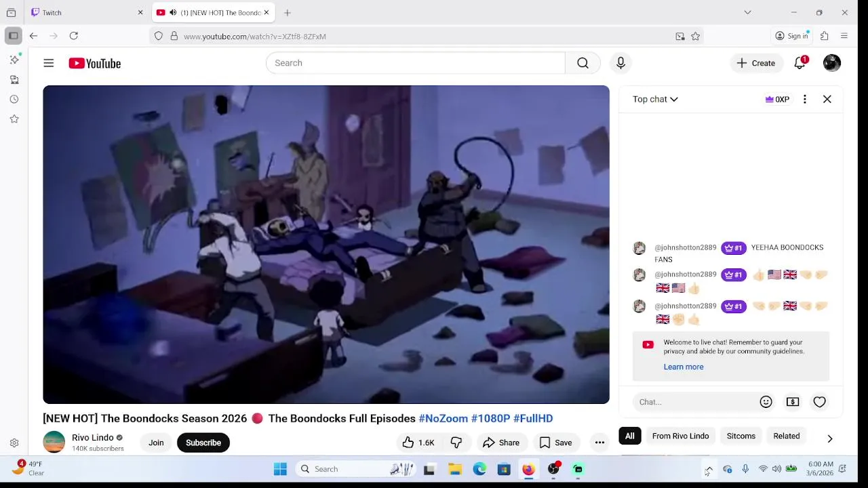This screenshot has height=488, width=868.
Task: Open File Explorer from the taskbar
Action: [x=455, y=469]
